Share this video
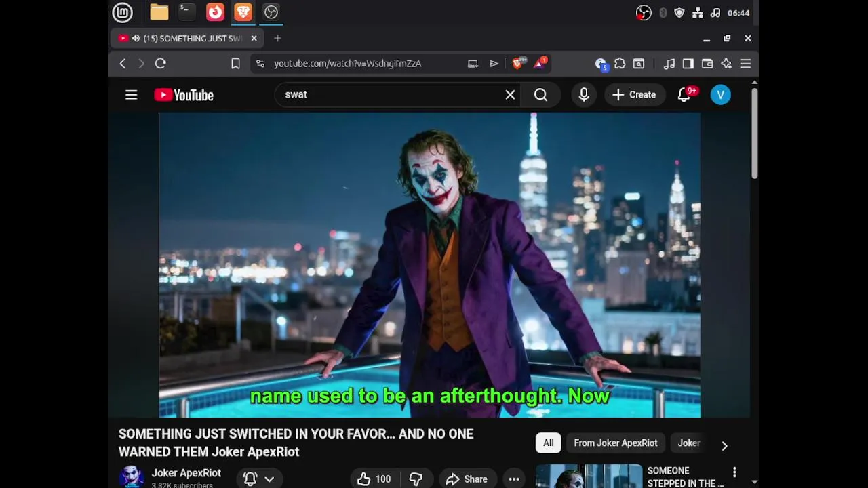Image resolution: width=868 pixels, height=488 pixels. (467, 479)
